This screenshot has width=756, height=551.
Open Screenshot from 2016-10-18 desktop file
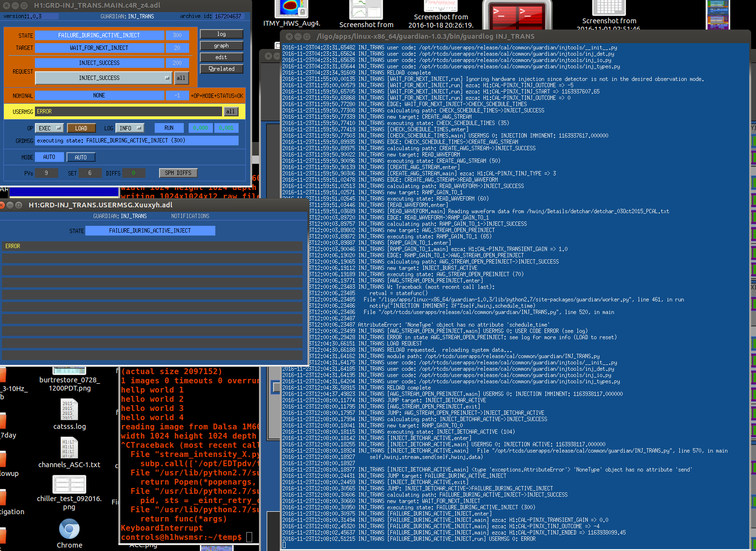[441, 6]
